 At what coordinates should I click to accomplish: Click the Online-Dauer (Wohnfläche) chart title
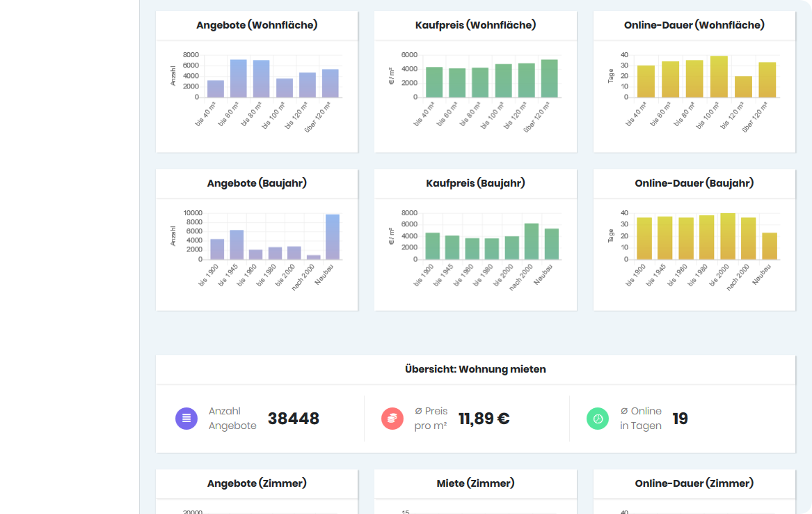[694, 25]
